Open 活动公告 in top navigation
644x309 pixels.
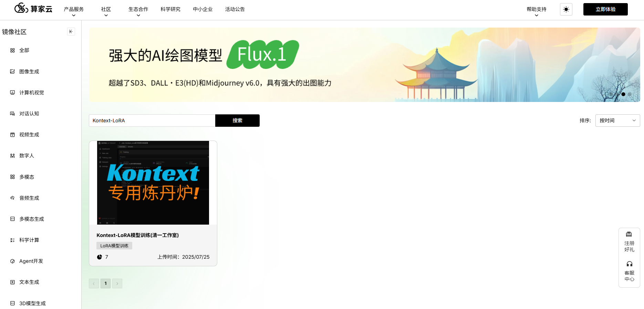235,9
